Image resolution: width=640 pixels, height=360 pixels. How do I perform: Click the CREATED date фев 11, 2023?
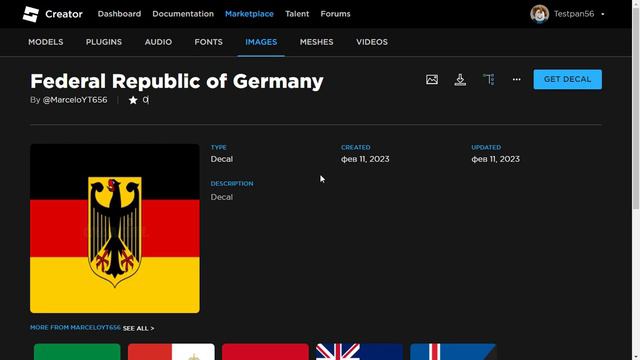click(365, 159)
